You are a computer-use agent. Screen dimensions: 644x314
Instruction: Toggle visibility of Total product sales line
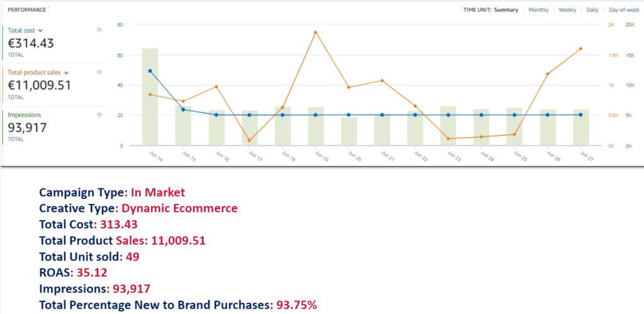point(99,72)
